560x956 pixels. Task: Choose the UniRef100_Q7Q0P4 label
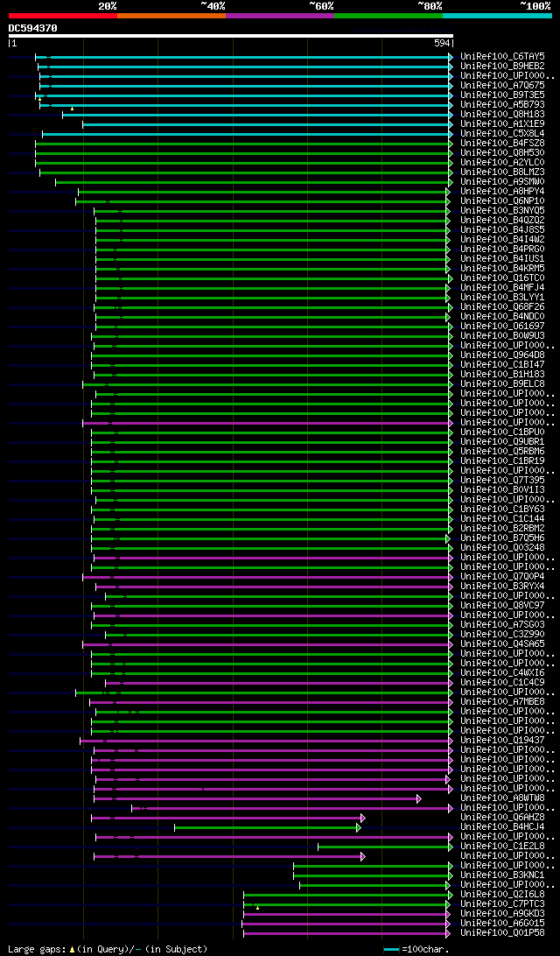click(x=503, y=577)
